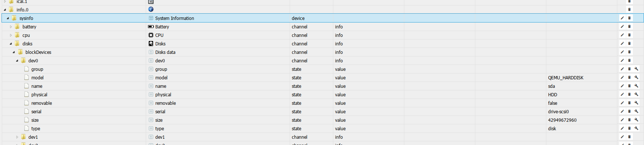Edit the battery channel

[622, 27]
